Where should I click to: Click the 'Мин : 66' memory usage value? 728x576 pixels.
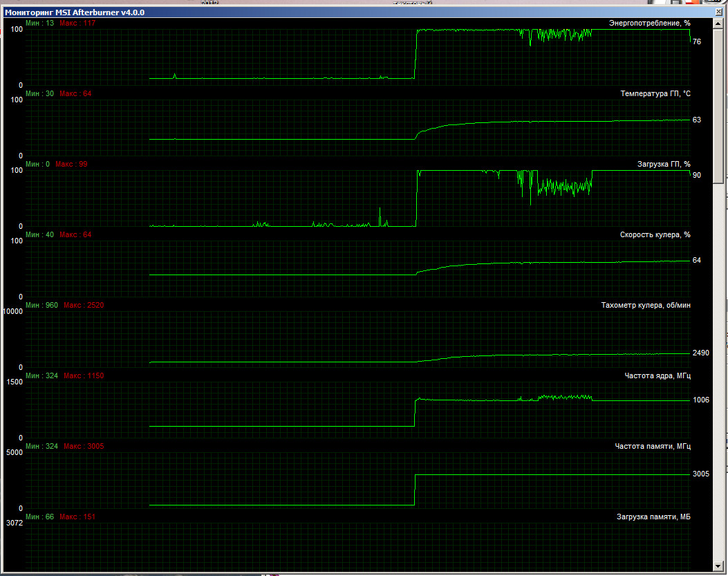(x=39, y=517)
